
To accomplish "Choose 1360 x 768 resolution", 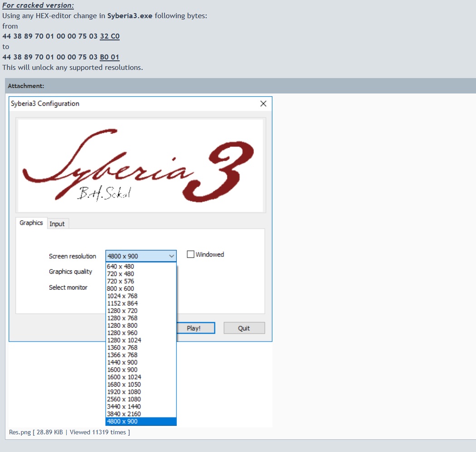I will point(141,348).
